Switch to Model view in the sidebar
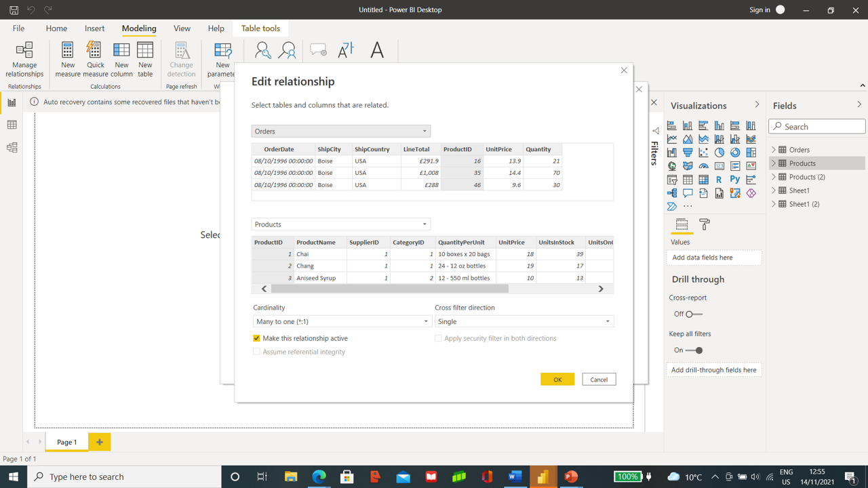868x488 pixels. [12, 147]
